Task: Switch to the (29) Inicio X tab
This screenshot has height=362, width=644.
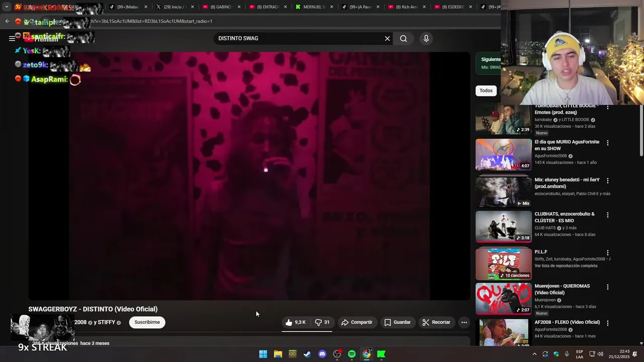Action: click(175, 7)
